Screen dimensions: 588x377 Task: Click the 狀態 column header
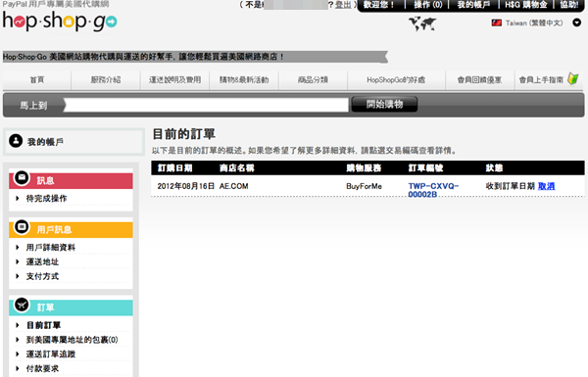tap(494, 167)
